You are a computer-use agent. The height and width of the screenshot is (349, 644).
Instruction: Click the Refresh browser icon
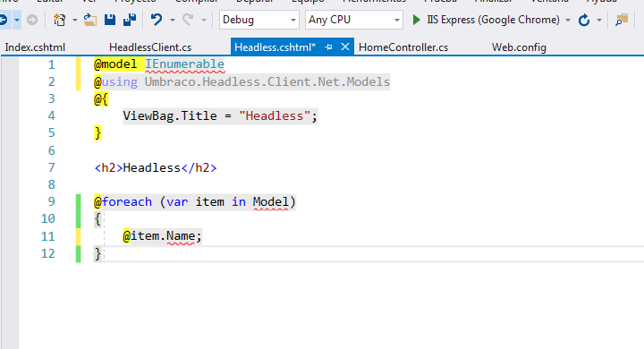click(583, 20)
